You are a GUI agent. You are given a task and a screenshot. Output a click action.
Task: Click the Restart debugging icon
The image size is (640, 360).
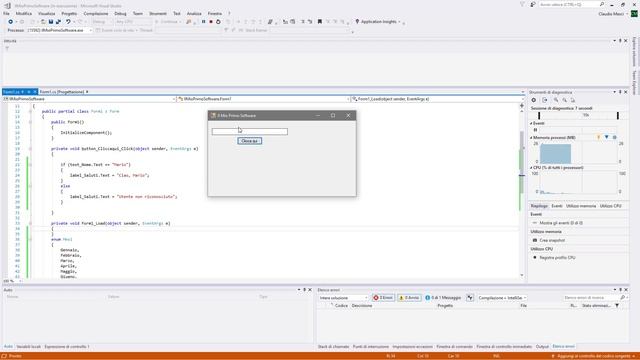pos(218,22)
